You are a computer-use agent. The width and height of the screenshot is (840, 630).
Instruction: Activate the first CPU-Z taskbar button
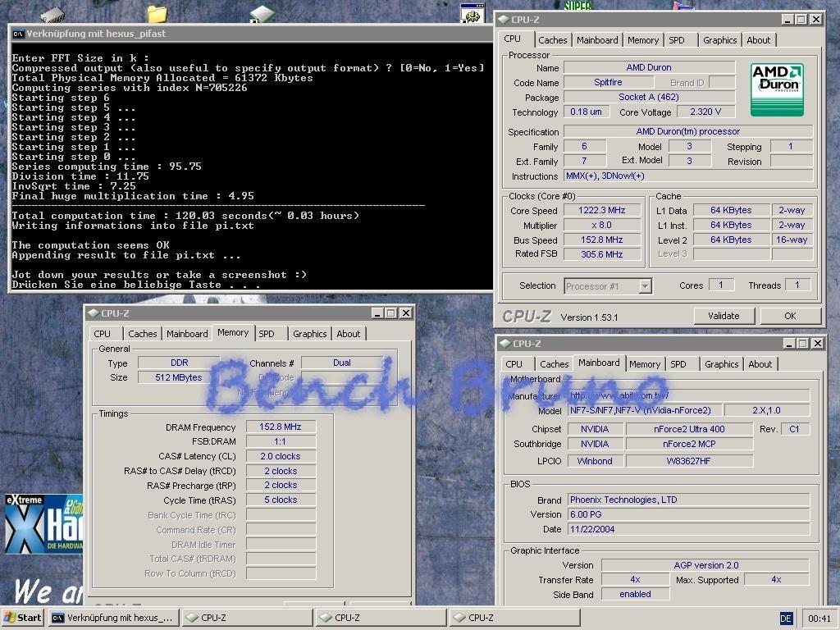click(246, 618)
